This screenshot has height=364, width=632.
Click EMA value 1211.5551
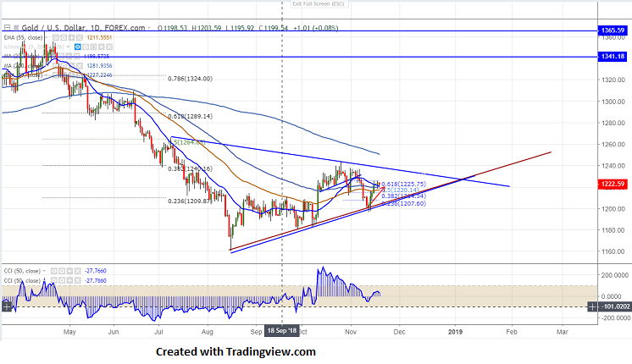pos(99,37)
